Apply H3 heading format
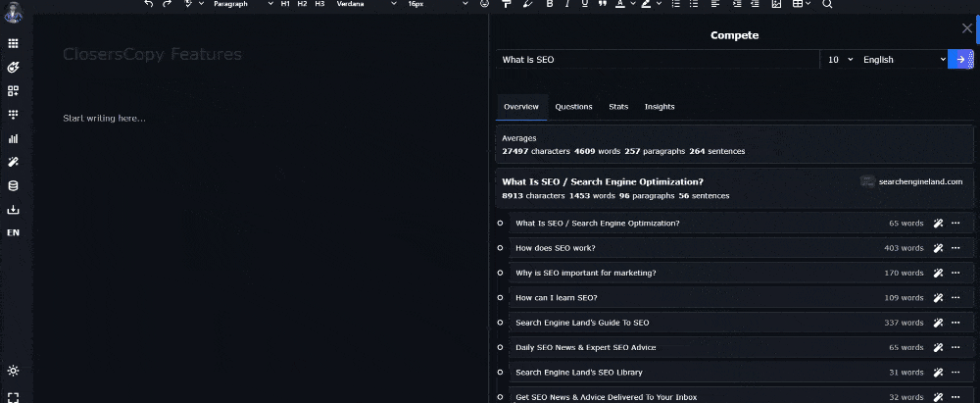 click(x=319, y=4)
